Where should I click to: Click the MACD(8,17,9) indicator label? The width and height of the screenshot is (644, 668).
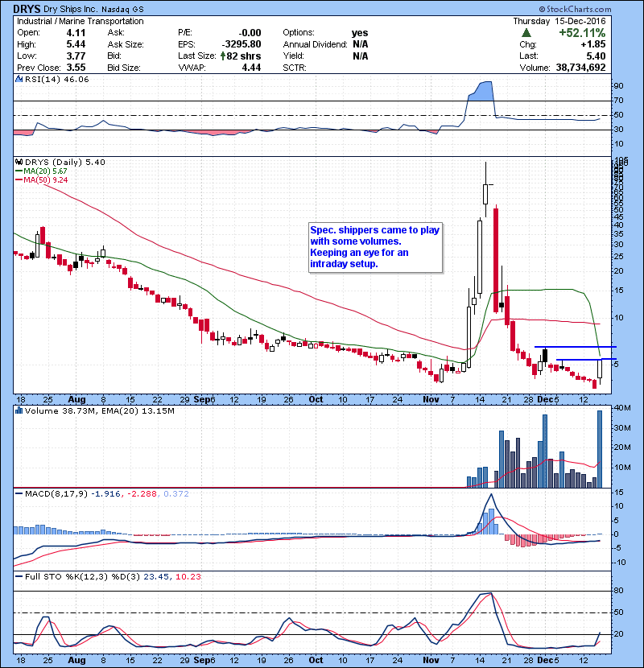(56, 494)
